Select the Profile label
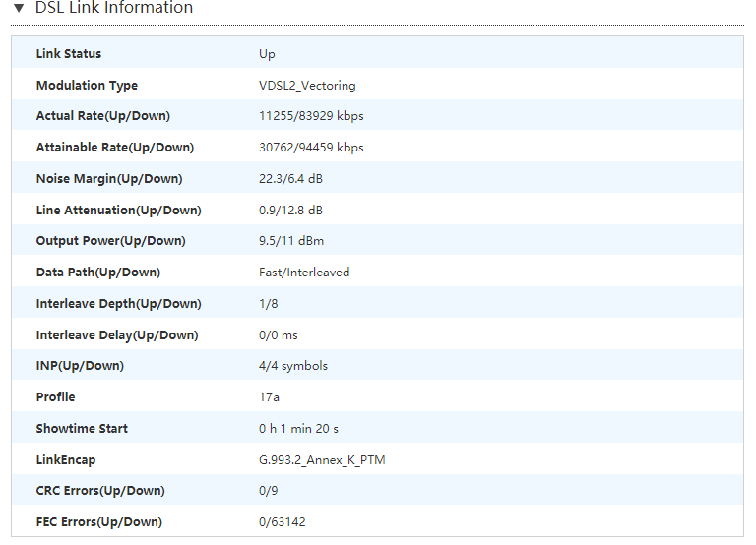Image resolution: width=756 pixels, height=545 pixels. click(x=55, y=397)
